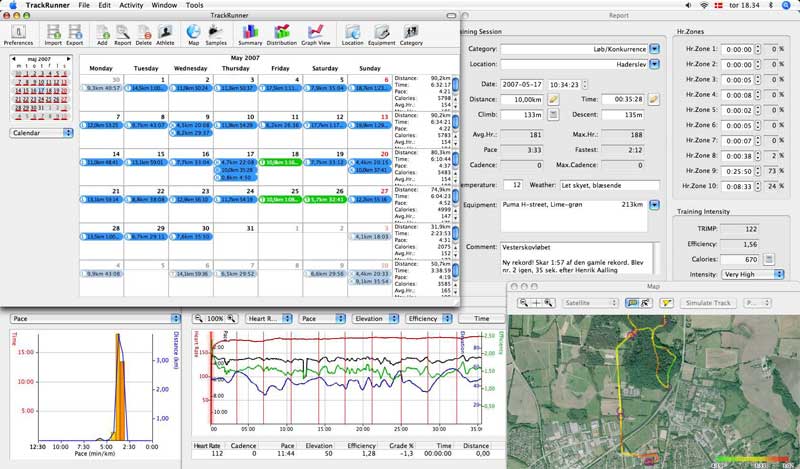Open the Window menu
The height and width of the screenshot is (469, 800).
pyautogui.click(x=164, y=5)
